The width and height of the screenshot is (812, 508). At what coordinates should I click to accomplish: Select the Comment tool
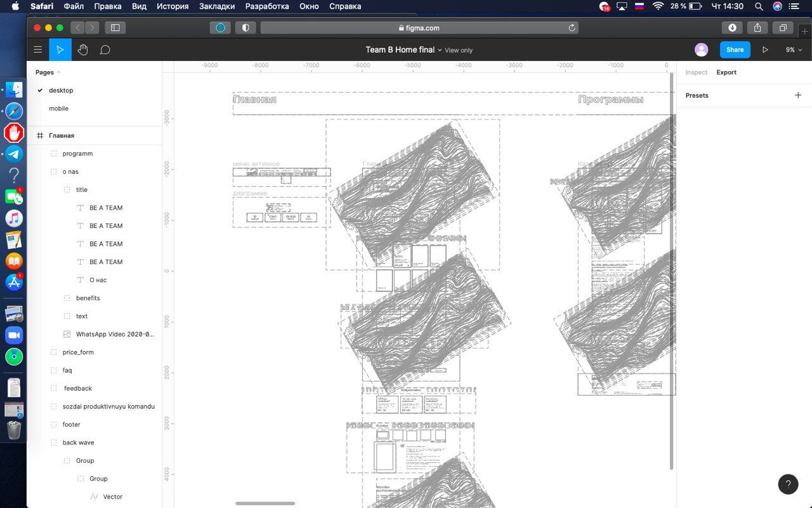[105, 50]
